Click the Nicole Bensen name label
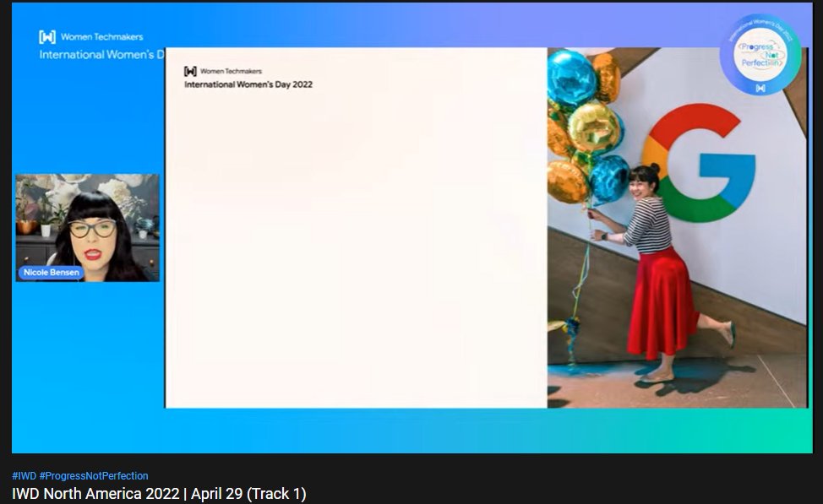The image size is (823, 504). pos(51,272)
